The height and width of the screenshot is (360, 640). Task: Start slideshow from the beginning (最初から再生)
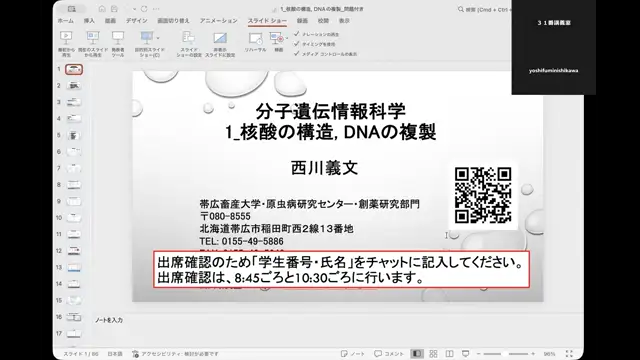(66, 44)
